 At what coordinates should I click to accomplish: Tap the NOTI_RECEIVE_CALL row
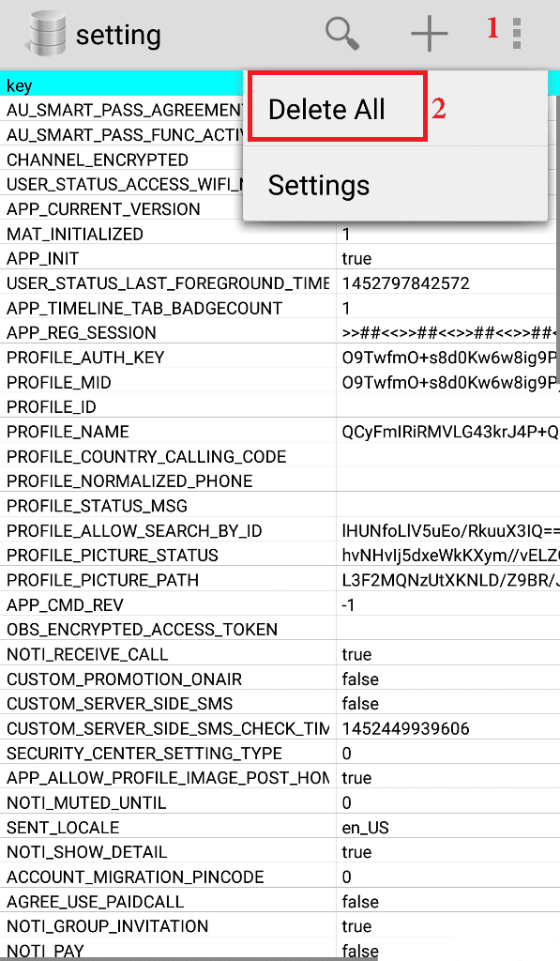coord(113,653)
